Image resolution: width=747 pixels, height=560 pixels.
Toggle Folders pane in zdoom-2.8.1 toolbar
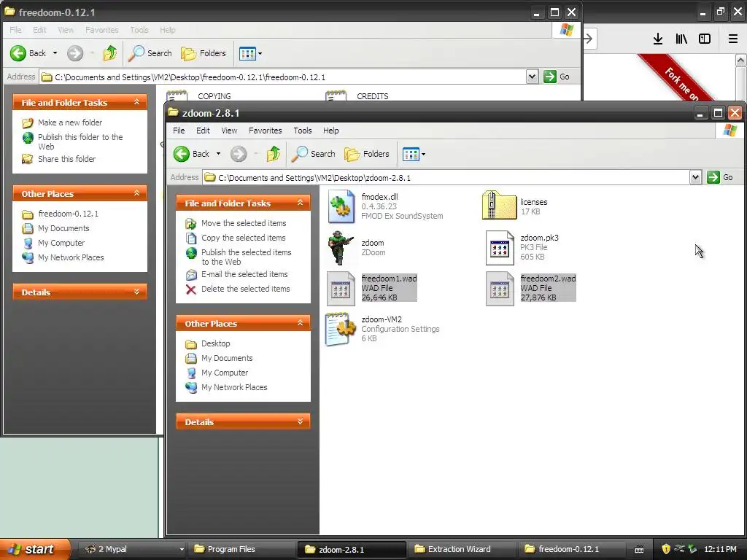coord(367,154)
